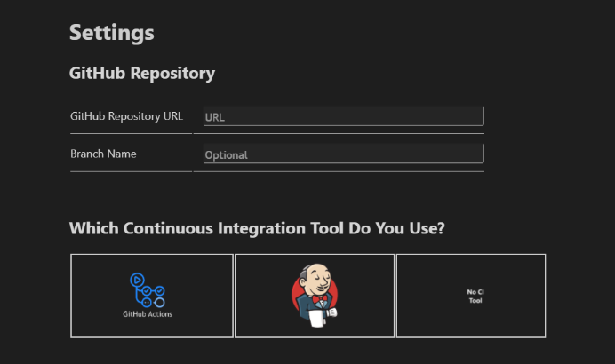Click the white towel on Jenkins logo
This screenshot has height=364, width=615.
tap(317, 319)
